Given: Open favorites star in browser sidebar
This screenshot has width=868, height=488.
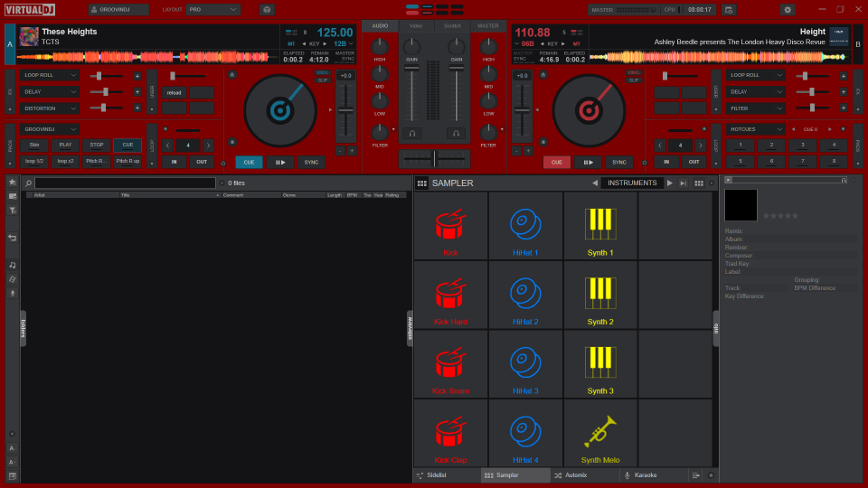Looking at the screenshot, I should pos(12,182).
